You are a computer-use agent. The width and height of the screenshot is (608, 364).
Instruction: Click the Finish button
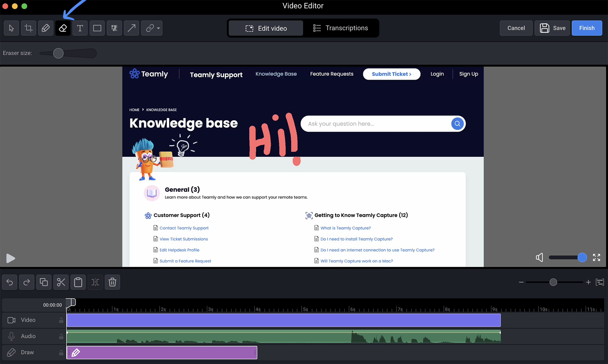point(587,28)
